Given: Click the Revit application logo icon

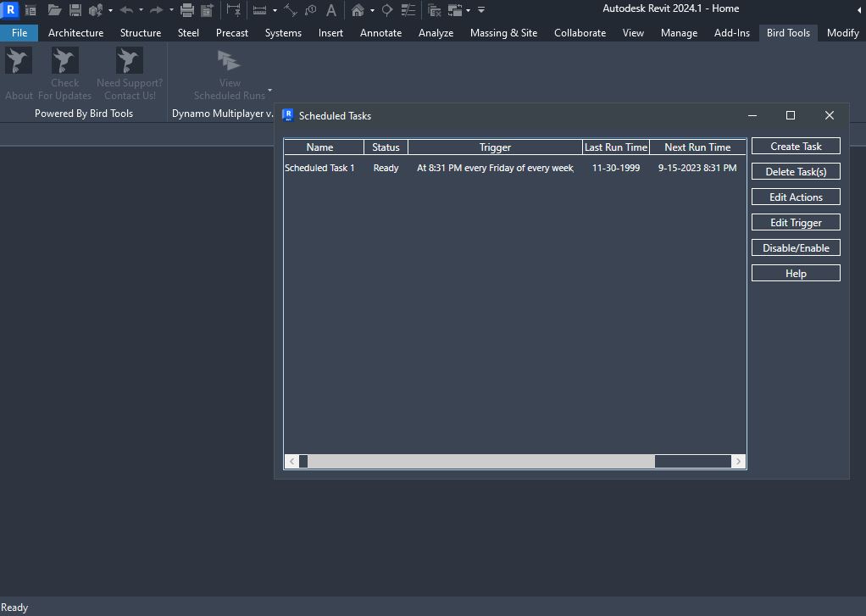Looking at the screenshot, I should 10,9.
